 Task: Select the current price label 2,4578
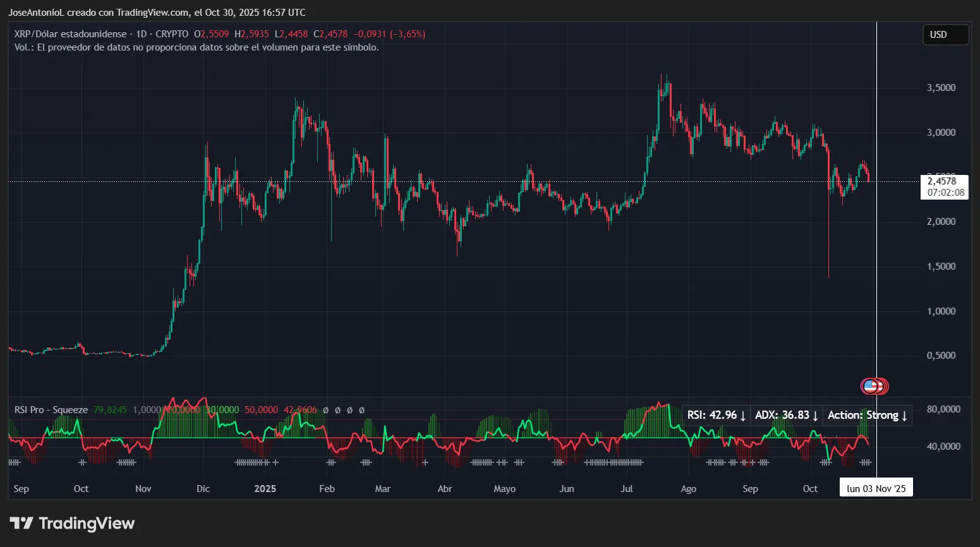click(941, 181)
